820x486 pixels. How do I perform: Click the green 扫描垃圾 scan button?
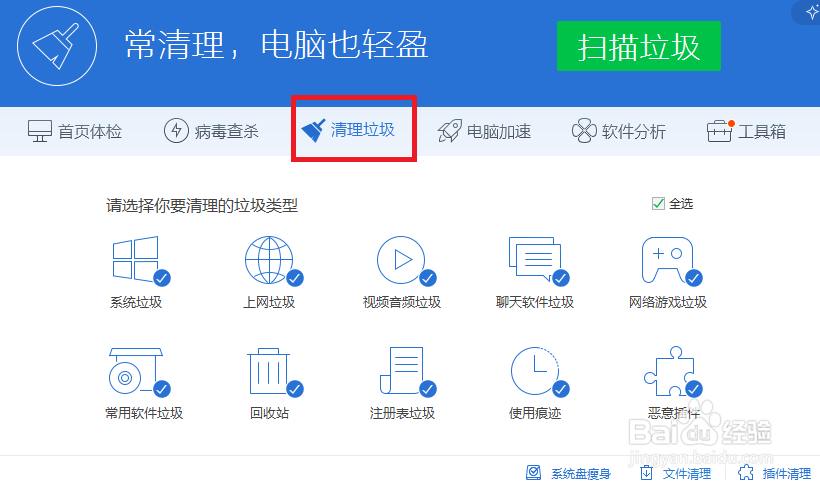639,46
